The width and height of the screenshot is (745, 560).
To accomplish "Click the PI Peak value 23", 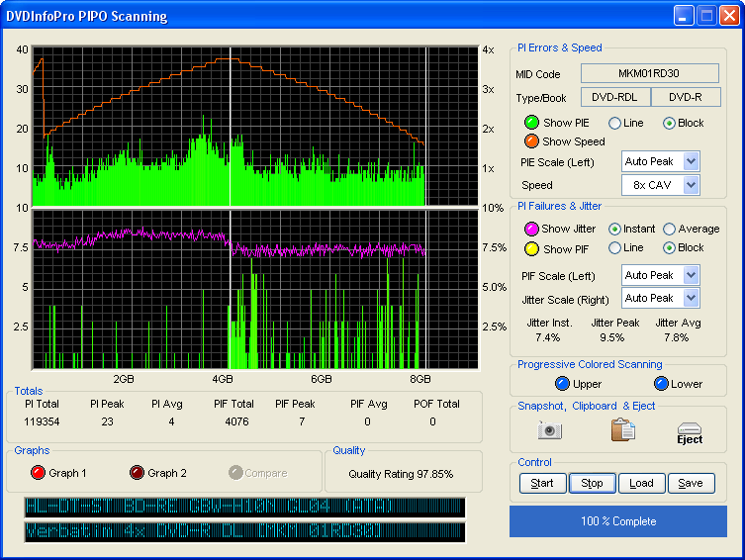I will point(108,421).
